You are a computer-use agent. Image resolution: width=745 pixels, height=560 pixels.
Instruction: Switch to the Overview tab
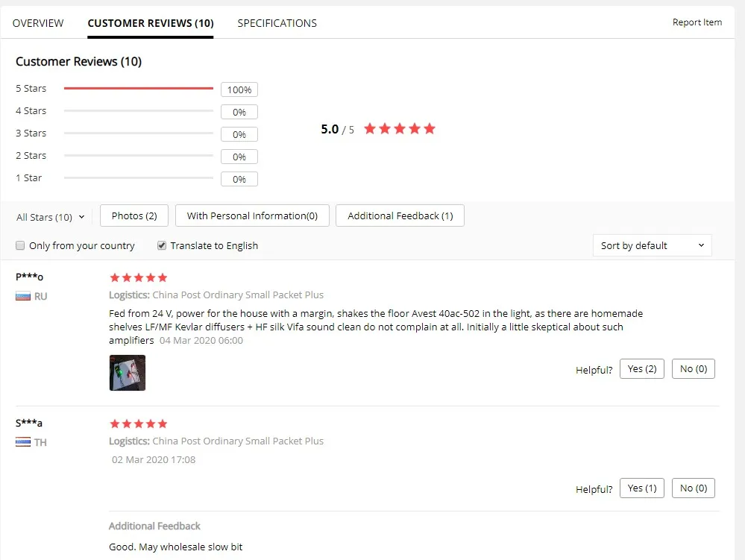pos(38,23)
